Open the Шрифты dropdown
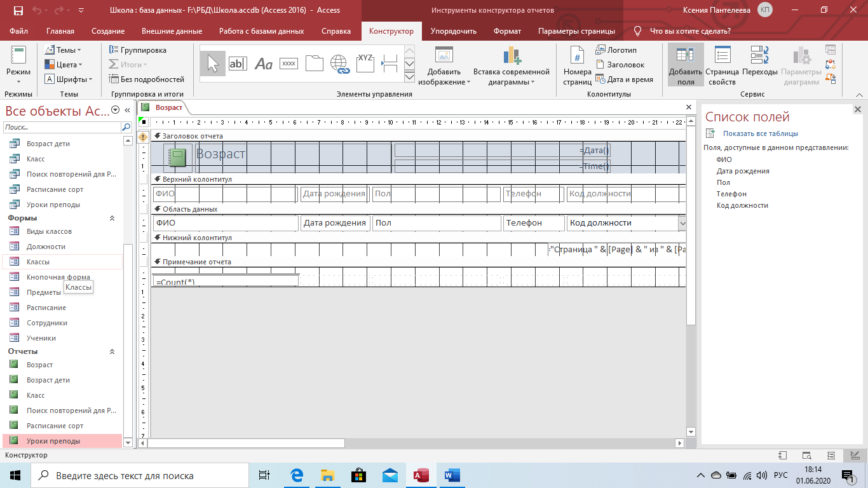This screenshot has height=488, width=868. [68, 79]
